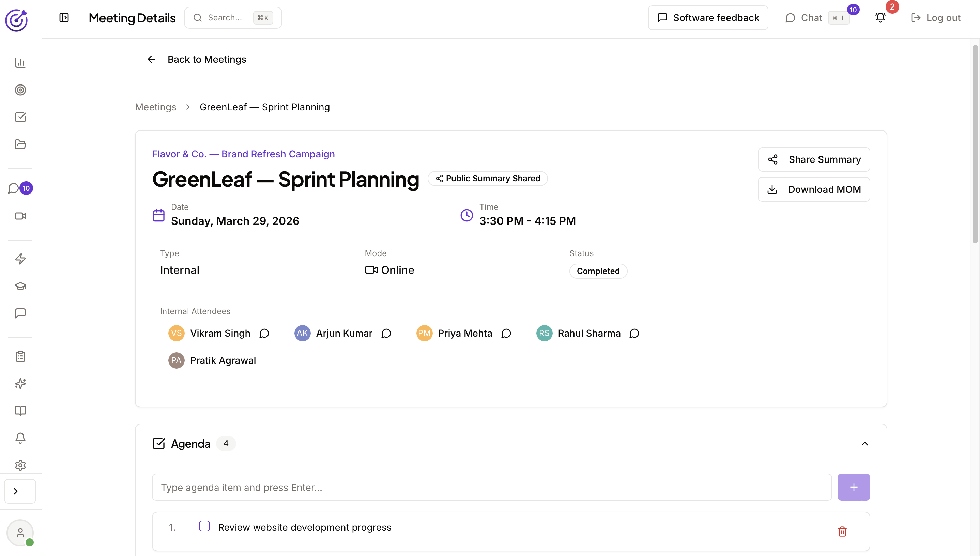Click the chevron separator in the breadcrumb
980x556 pixels.
(188, 107)
